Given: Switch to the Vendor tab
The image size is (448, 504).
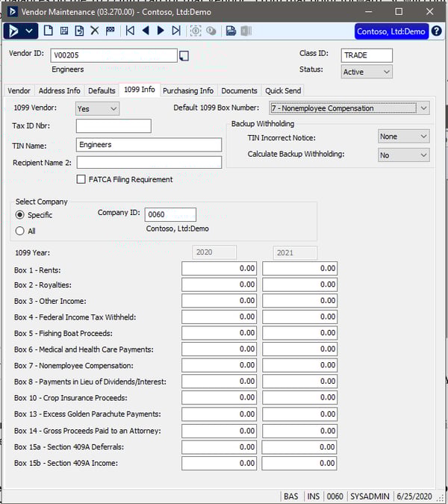Looking at the screenshot, I should pyautogui.click(x=19, y=90).
